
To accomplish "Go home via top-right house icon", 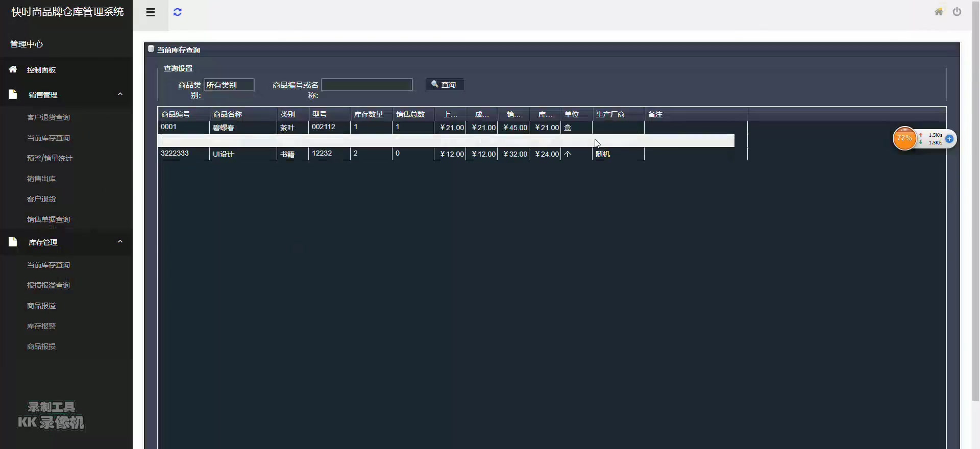I will pyautogui.click(x=939, y=12).
